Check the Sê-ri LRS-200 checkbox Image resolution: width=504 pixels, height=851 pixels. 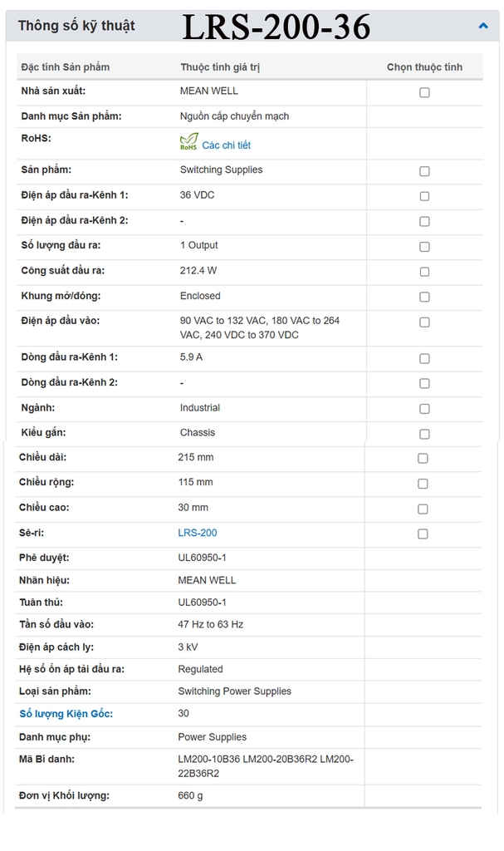pyautogui.click(x=423, y=534)
